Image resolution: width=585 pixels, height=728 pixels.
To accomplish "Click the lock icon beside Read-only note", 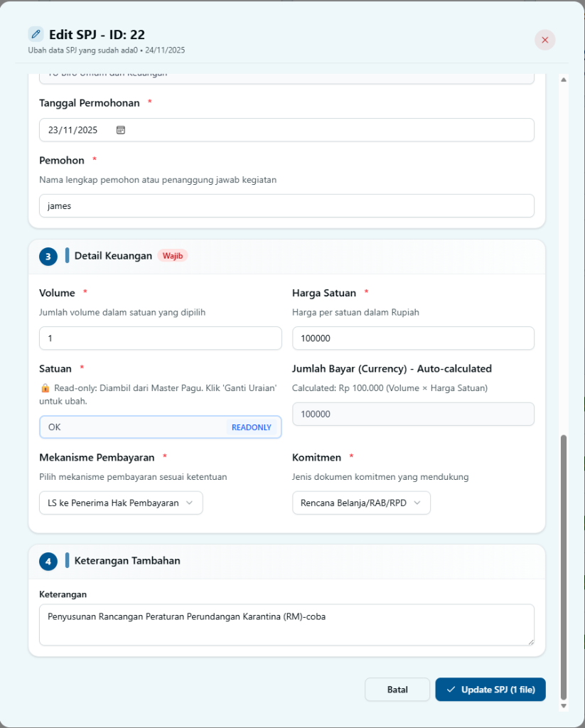I will coord(45,388).
